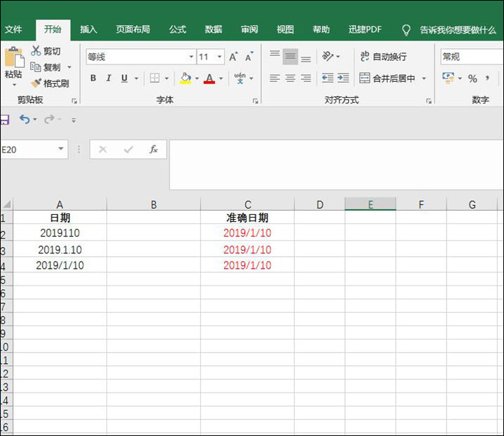504x436 pixels.
Task: Open the font size dropdown
Action: [x=220, y=57]
